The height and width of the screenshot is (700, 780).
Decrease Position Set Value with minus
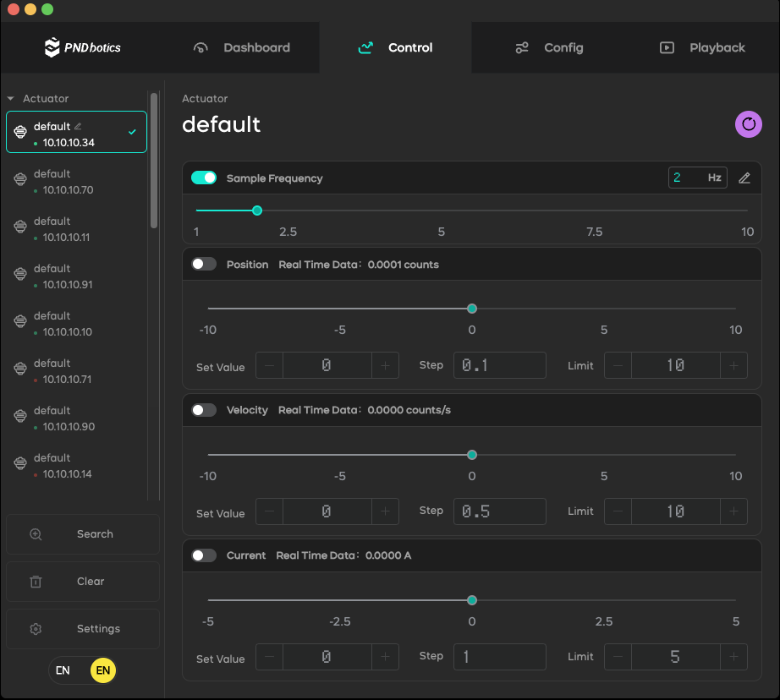click(270, 365)
